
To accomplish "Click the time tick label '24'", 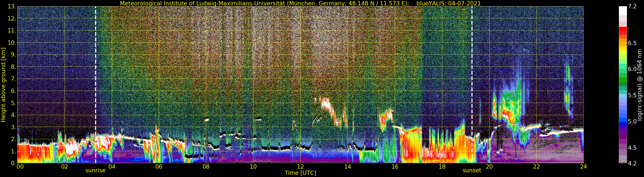I will 583,167.
